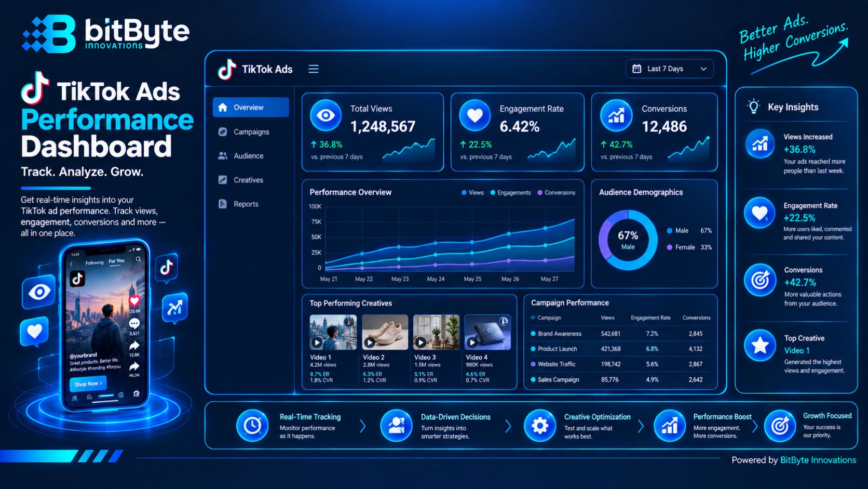Click the Growth Focused target icon
Viewport: 868px width, 489px height.
point(780,426)
